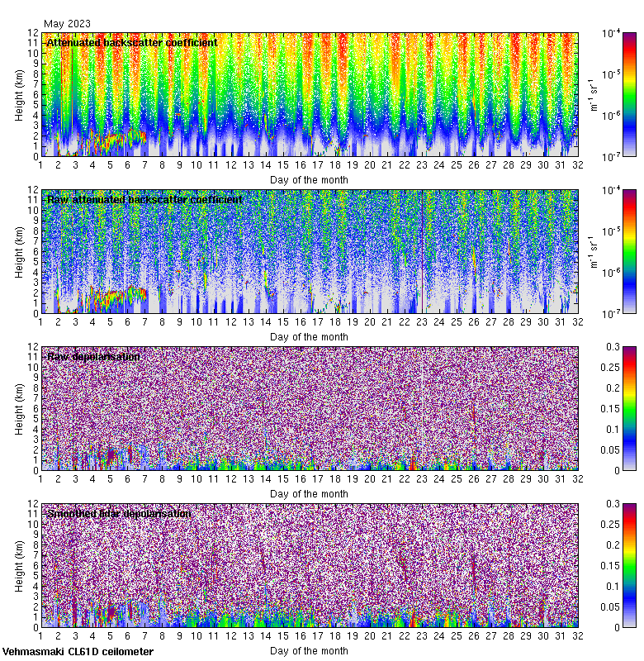The height and width of the screenshot is (661, 644).
Task: Click the top colorbar's "m⁻¹ sr⁻¹" unit label
Action: pyautogui.click(x=592, y=94)
